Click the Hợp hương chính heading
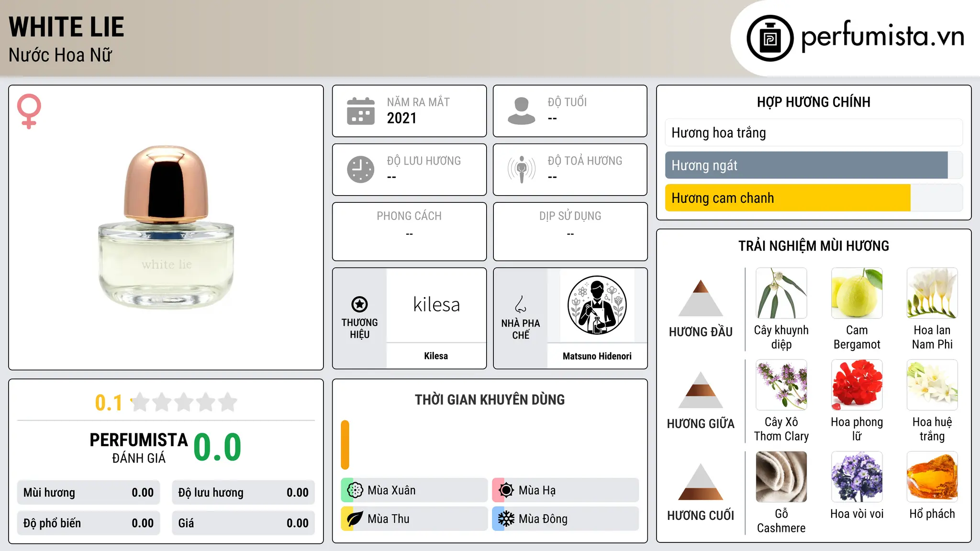This screenshot has width=980, height=551. pyautogui.click(x=813, y=102)
